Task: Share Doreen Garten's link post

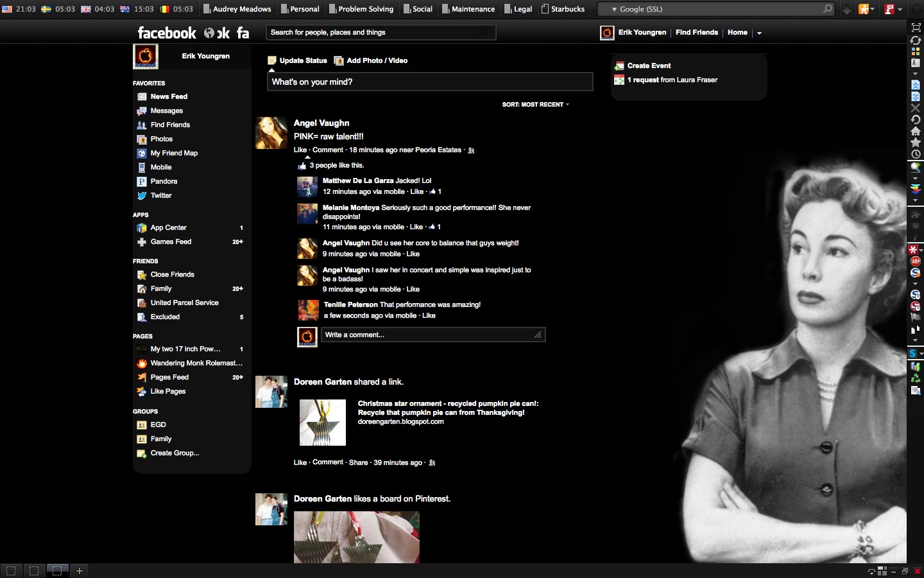Action: (x=358, y=462)
